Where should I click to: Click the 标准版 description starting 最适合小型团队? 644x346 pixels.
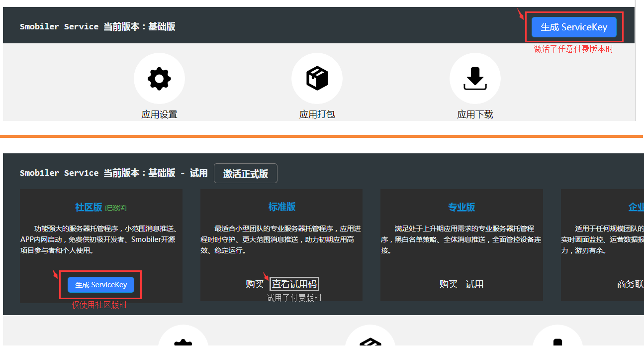(281, 239)
